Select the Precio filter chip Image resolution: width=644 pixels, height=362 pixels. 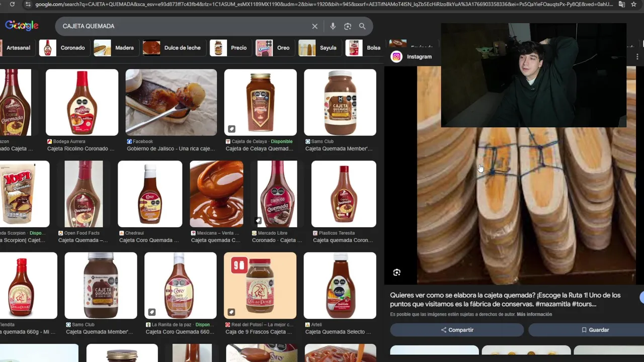coord(230,48)
